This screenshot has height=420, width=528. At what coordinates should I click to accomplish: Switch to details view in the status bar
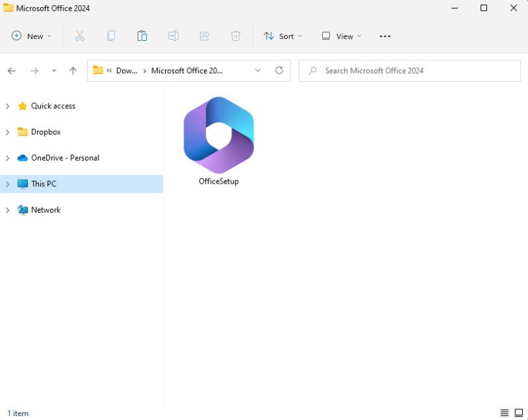click(505, 413)
